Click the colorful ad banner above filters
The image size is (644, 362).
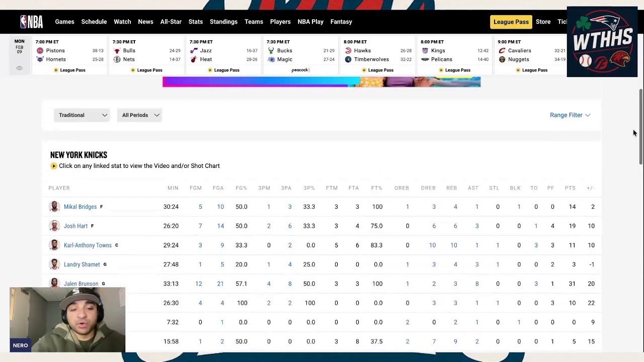coord(321,81)
